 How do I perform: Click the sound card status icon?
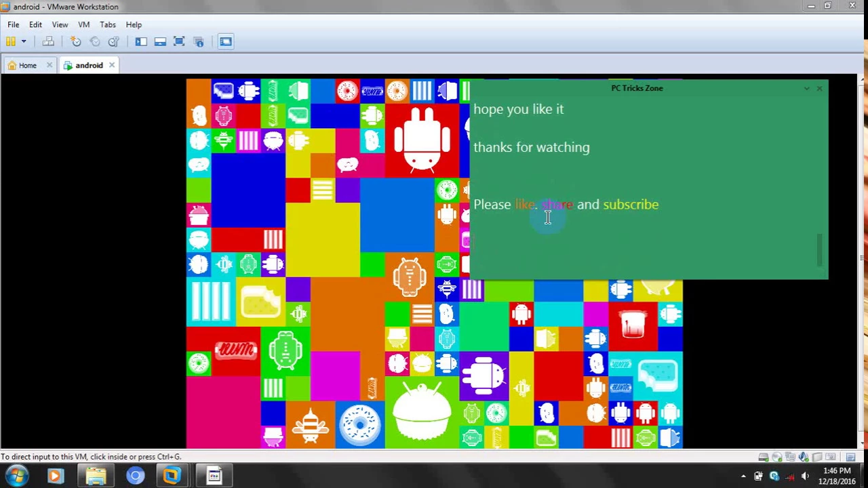pyautogui.click(x=804, y=457)
